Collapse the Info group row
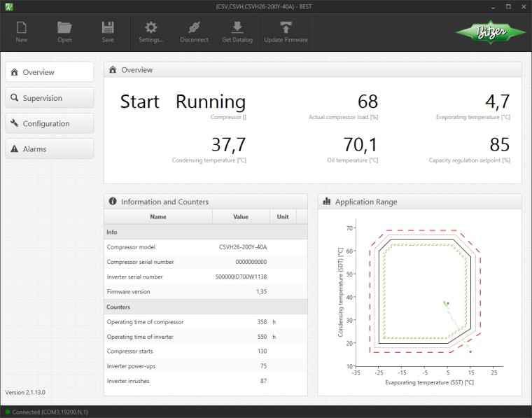This screenshot has width=532, height=418. [205, 232]
